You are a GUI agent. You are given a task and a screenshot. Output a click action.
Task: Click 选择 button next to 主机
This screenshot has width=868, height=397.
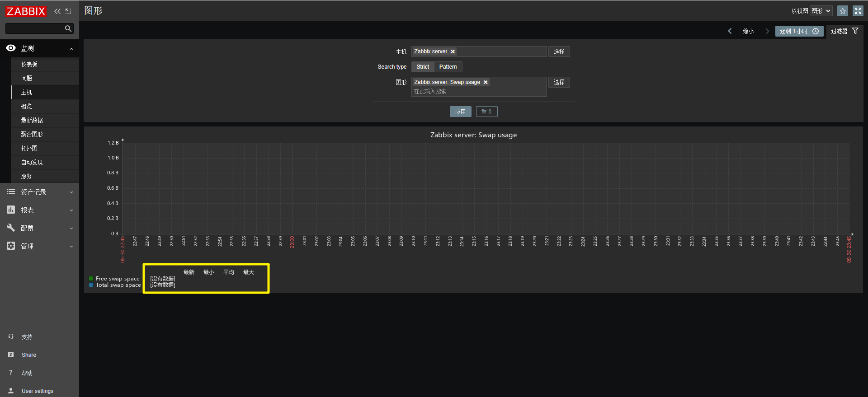[559, 51]
